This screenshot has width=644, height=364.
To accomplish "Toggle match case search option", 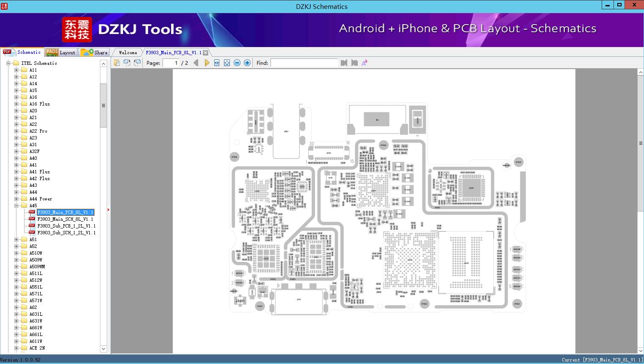I will [364, 63].
